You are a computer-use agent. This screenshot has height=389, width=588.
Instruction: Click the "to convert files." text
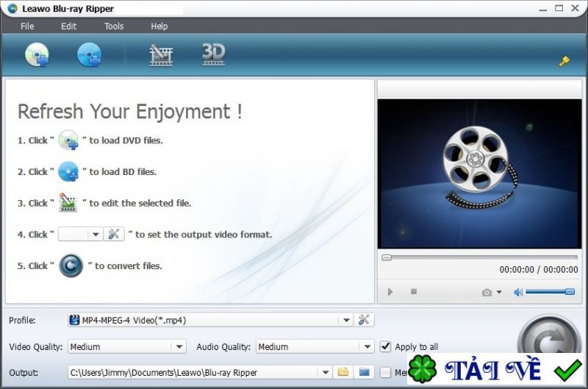[x=128, y=265]
